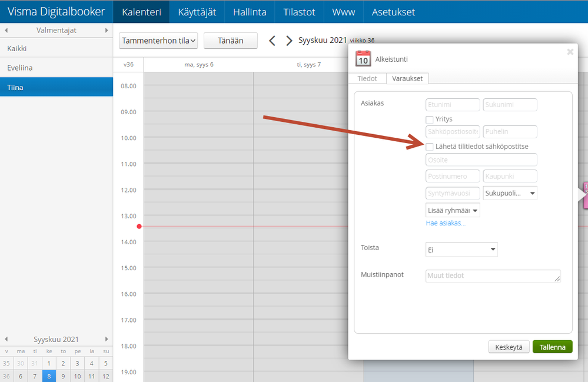Click the Hae asiakas link
Image resolution: width=588 pixels, height=382 pixels.
446,223
